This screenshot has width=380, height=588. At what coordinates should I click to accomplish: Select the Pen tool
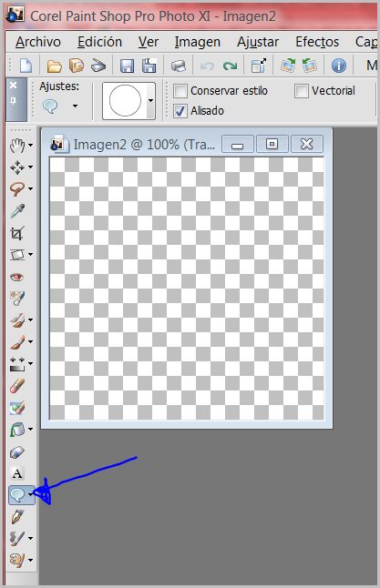pyautogui.click(x=17, y=517)
